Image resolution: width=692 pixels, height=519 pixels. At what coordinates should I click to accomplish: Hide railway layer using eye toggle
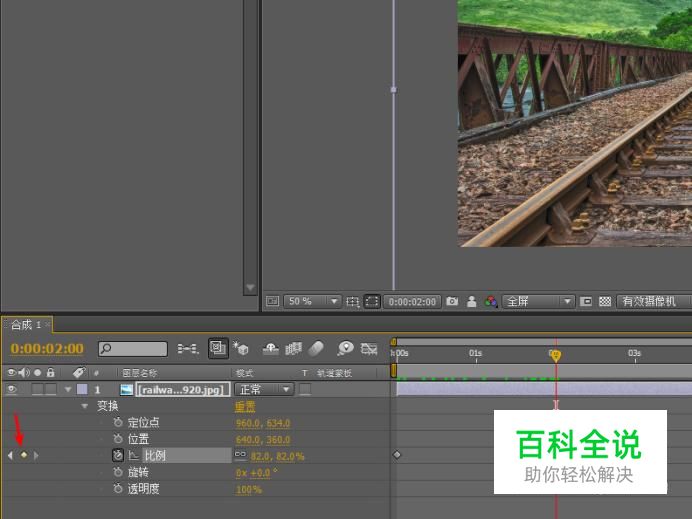click(12, 389)
